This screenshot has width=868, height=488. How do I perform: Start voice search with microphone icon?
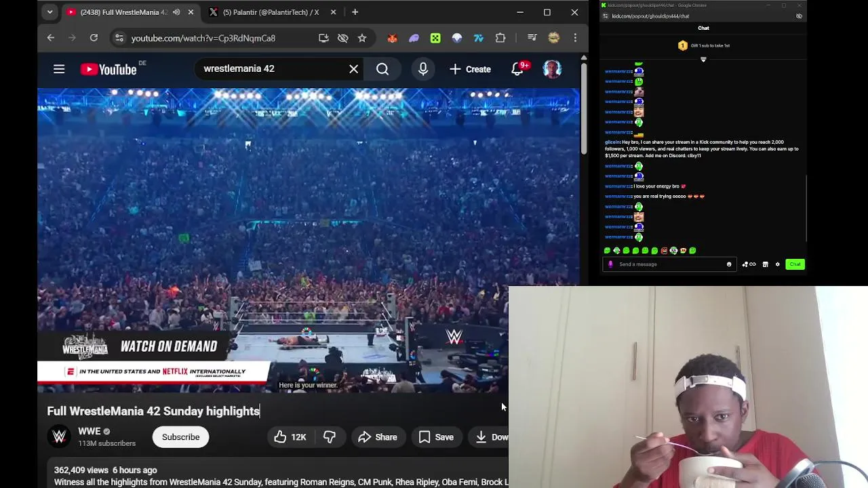pyautogui.click(x=423, y=69)
